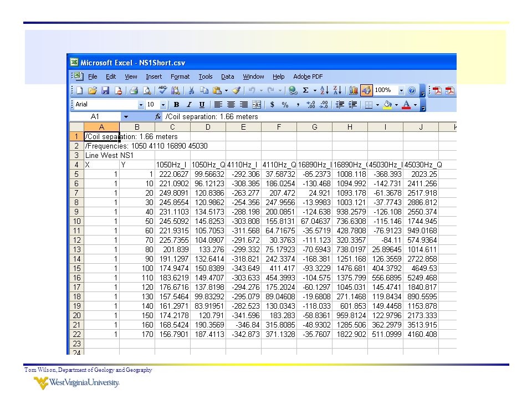This screenshot has height=399, width=532.
Task: Click the Merge and Center icon
Action: [x=257, y=105]
